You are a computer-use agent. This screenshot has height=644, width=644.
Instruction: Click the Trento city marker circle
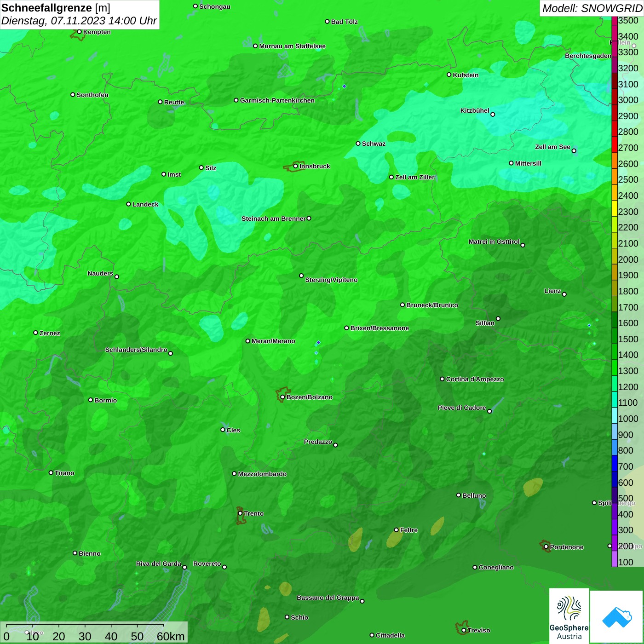coord(240,513)
